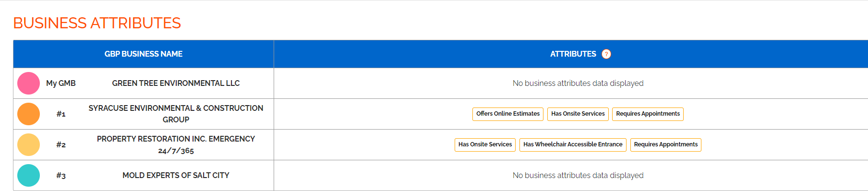Image resolution: width=868 pixels, height=191 pixels.
Task: Select the teal circle for rank #3
Action: 28,175
